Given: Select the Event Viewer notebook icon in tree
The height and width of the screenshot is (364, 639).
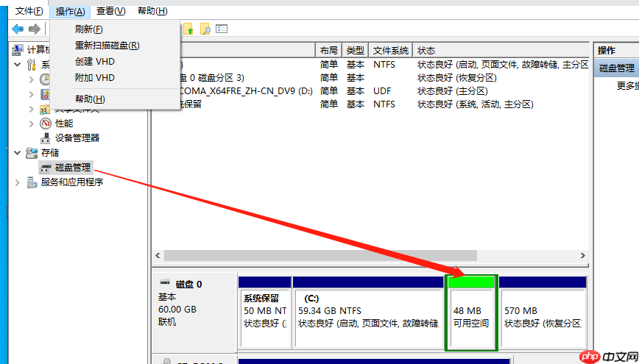Looking at the screenshot, I should pyautogui.click(x=44, y=94).
